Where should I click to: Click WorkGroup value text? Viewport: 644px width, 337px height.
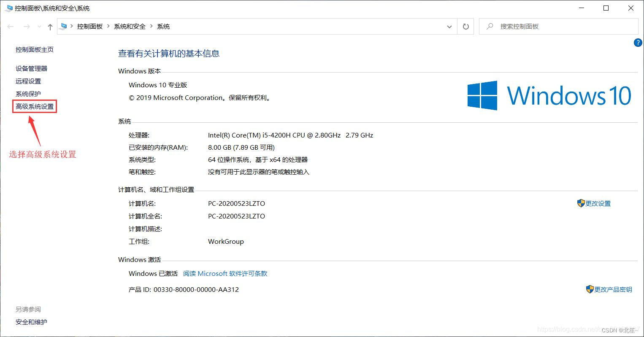click(226, 241)
